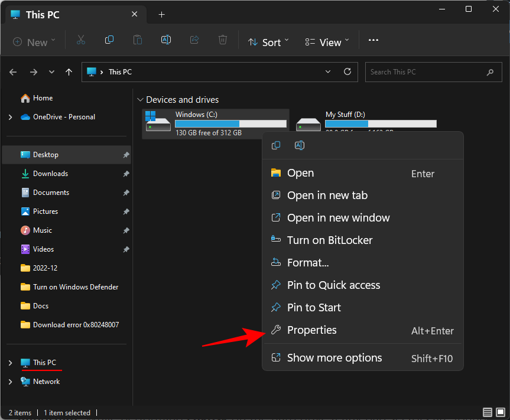
Task: Open the Sort dropdown
Action: (268, 42)
